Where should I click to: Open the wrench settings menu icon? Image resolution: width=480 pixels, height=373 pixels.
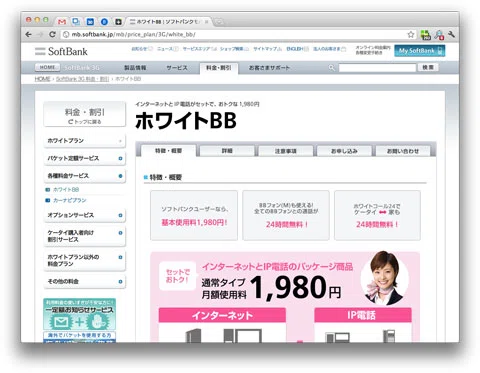tap(452, 34)
